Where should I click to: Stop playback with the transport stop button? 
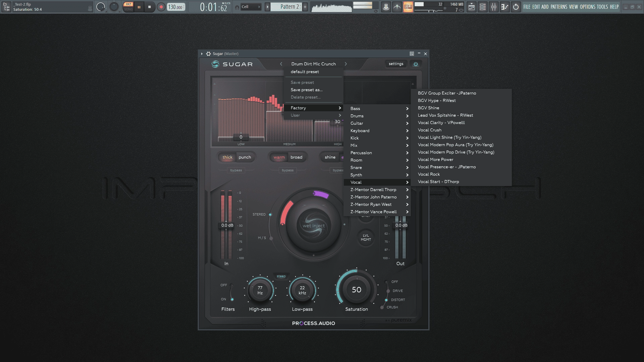click(150, 7)
